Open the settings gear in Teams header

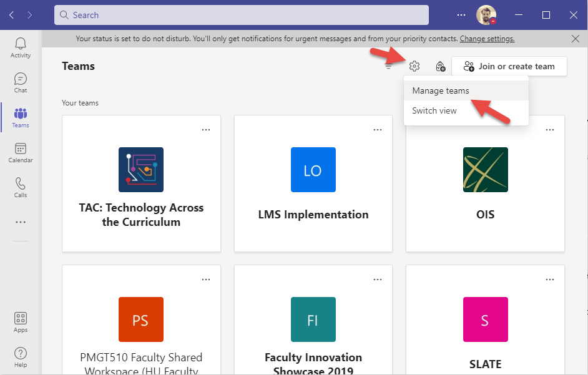click(x=414, y=66)
